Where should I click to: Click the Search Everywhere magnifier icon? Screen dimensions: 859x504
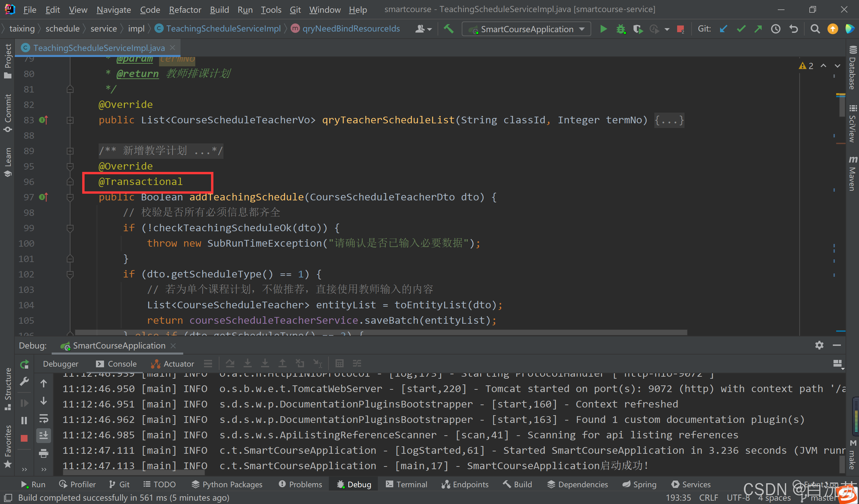coord(815,29)
